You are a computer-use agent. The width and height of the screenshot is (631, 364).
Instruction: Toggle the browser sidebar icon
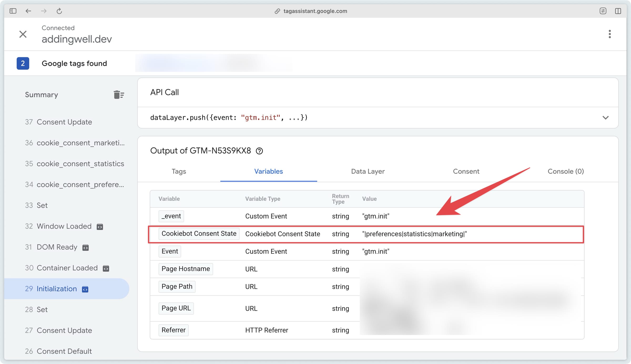[x=13, y=11]
